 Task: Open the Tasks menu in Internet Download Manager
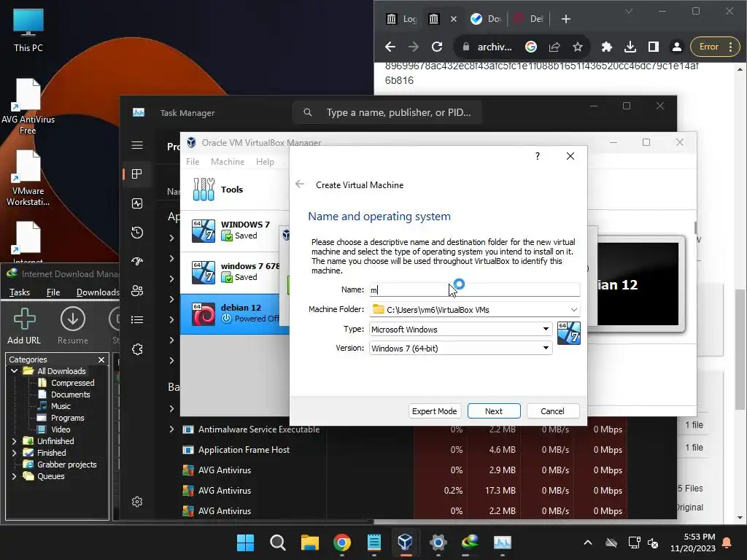coord(20,292)
